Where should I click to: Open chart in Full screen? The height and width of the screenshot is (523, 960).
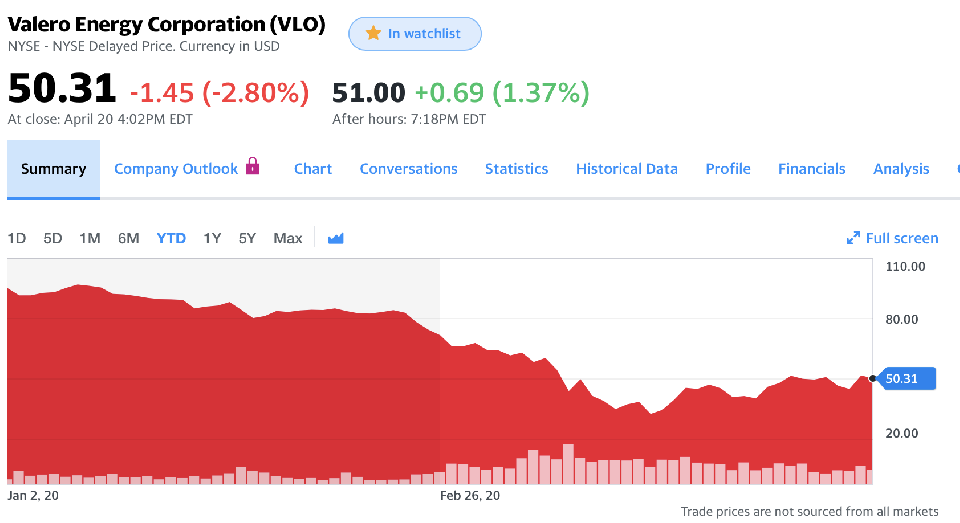[901, 238]
